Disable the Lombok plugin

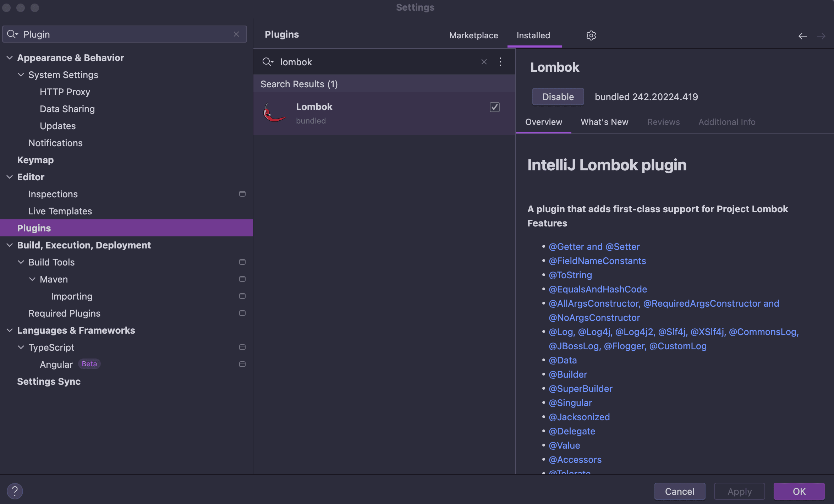pyautogui.click(x=558, y=97)
